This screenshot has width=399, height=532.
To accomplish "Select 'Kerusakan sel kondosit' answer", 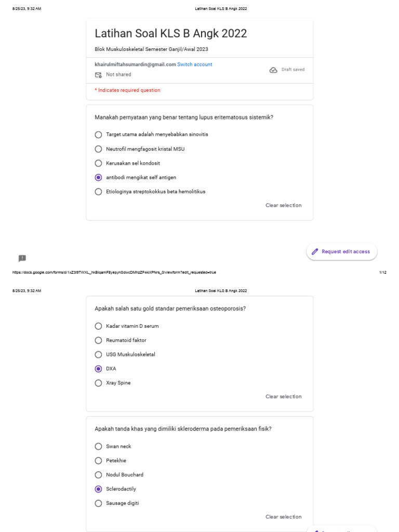I will 99,163.
